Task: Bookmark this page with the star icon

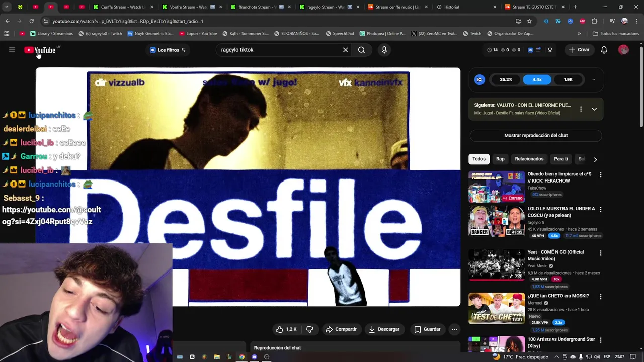Action: (x=529, y=21)
